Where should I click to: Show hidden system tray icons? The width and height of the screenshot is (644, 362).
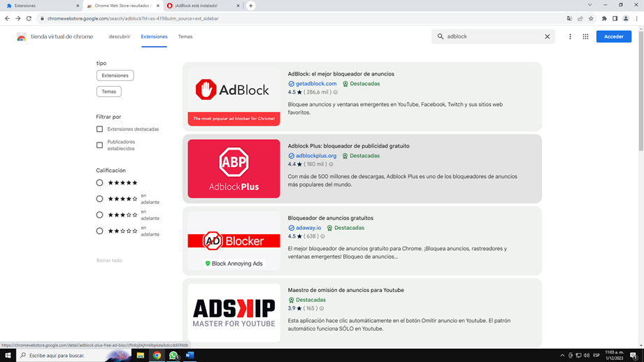coord(562,356)
